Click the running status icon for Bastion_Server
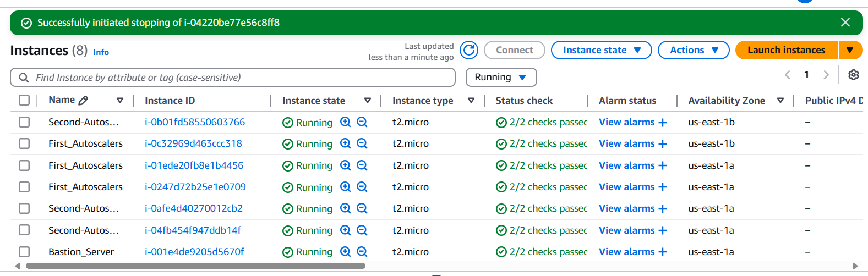Screen dimensions: 868x276 (x=288, y=252)
